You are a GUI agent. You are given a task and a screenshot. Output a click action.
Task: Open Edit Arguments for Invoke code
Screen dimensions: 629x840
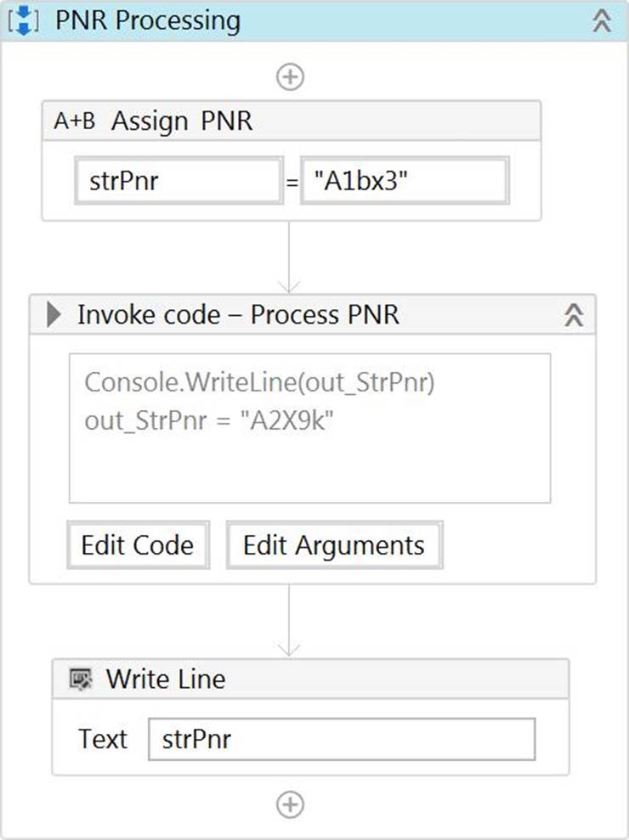333,544
